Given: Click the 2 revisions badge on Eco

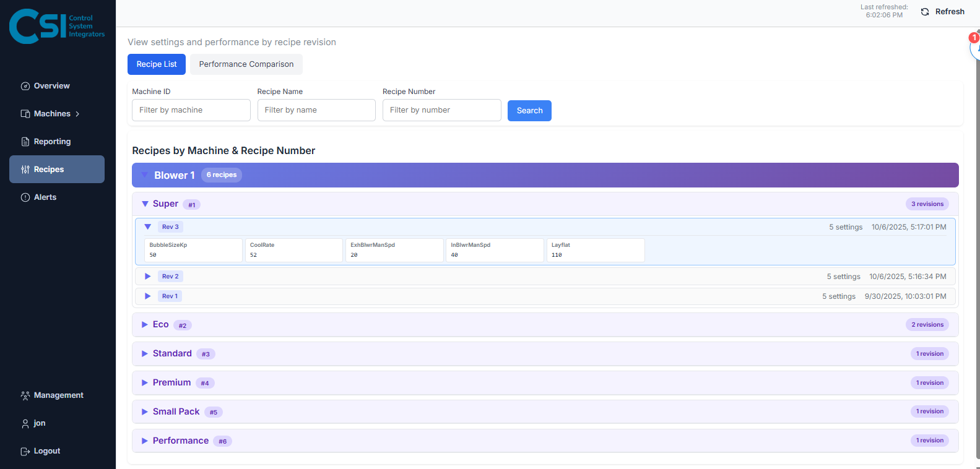Looking at the screenshot, I should 927,325.
